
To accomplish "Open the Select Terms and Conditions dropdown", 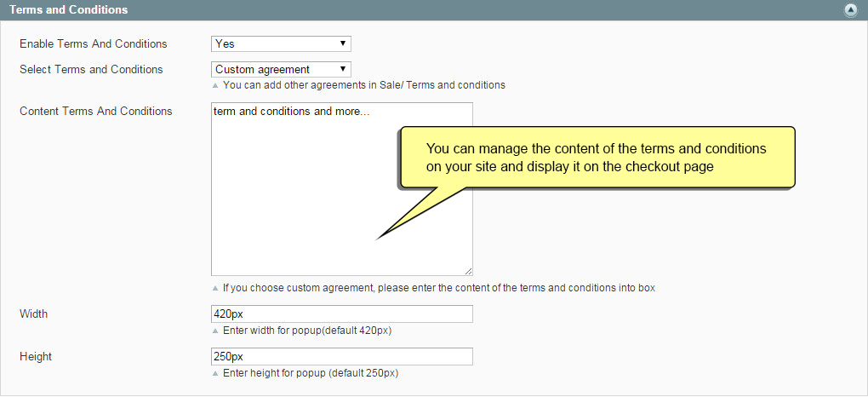I will pos(281,69).
